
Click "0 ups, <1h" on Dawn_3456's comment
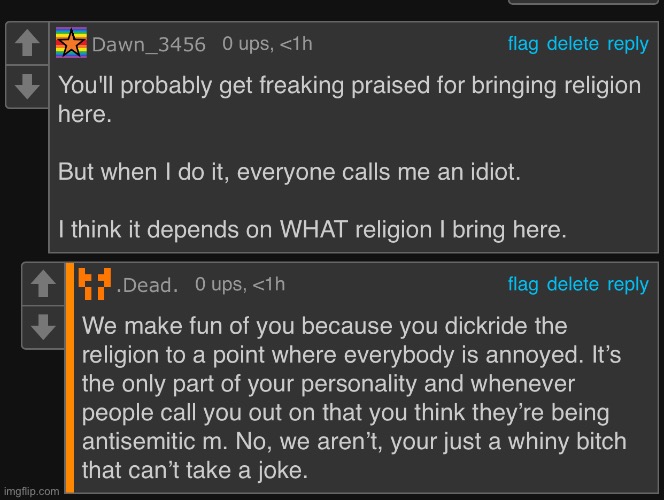[x=267, y=43]
